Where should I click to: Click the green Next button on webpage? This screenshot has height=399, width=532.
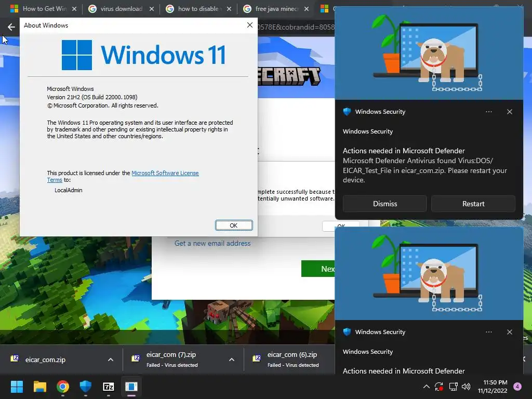[318, 269]
